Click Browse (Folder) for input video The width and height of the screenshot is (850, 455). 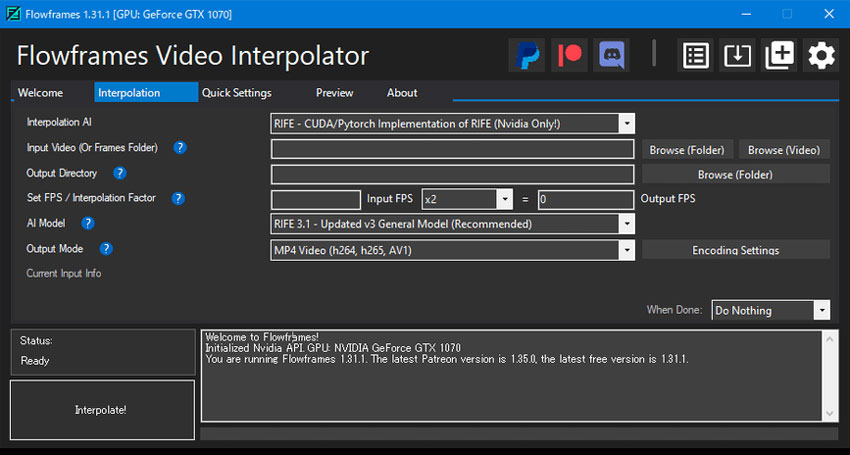coord(687,150)
